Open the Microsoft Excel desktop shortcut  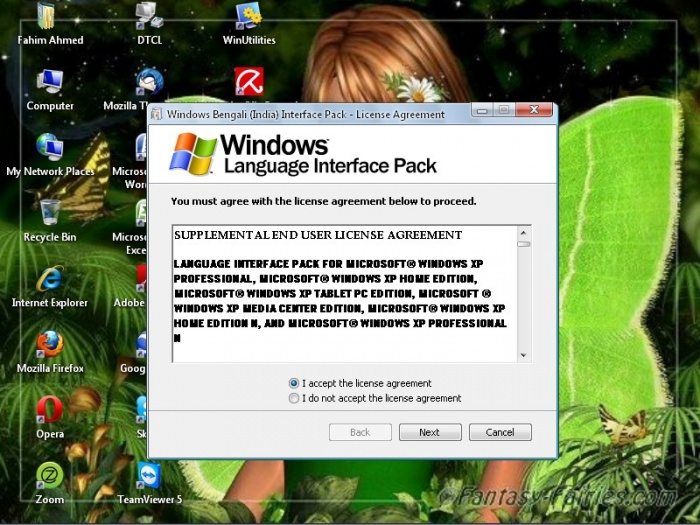[x=141, y=212]
